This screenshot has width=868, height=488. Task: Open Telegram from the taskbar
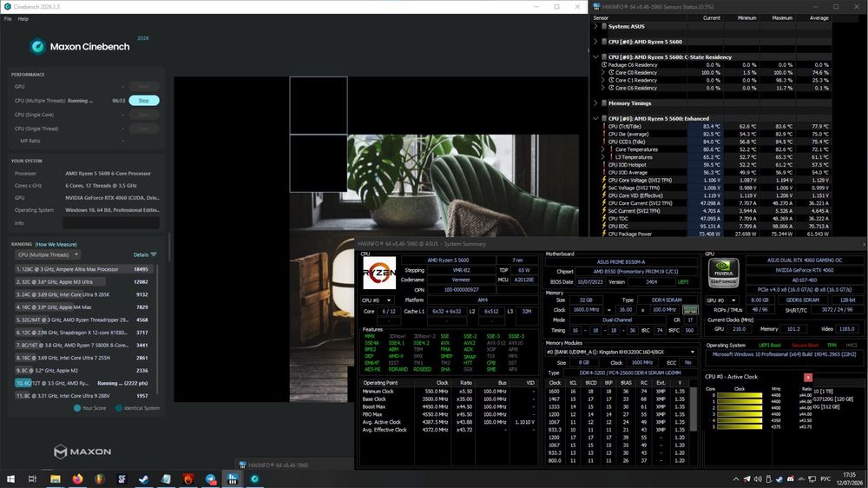tap(210, 478)
